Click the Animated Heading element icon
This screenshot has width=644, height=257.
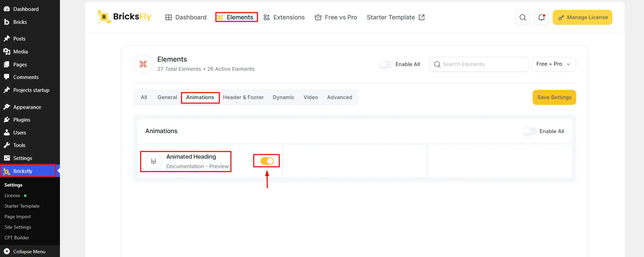(154, 161)
